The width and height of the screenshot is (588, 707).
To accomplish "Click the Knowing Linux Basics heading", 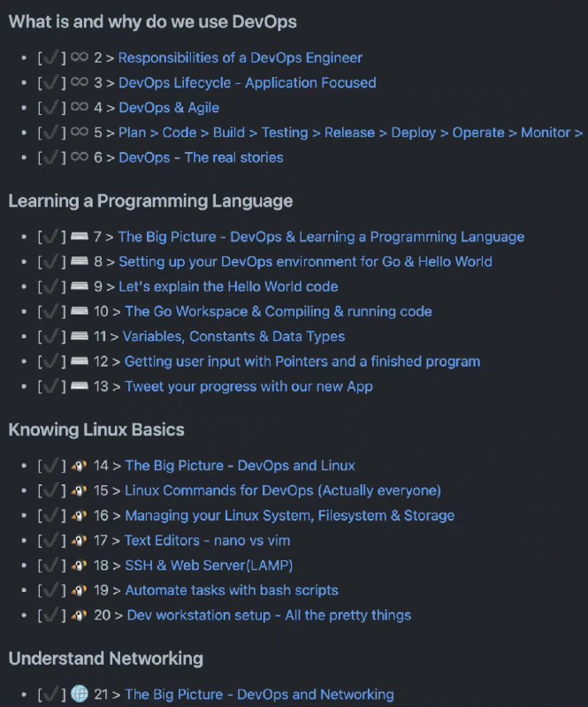I will (96, 430).
